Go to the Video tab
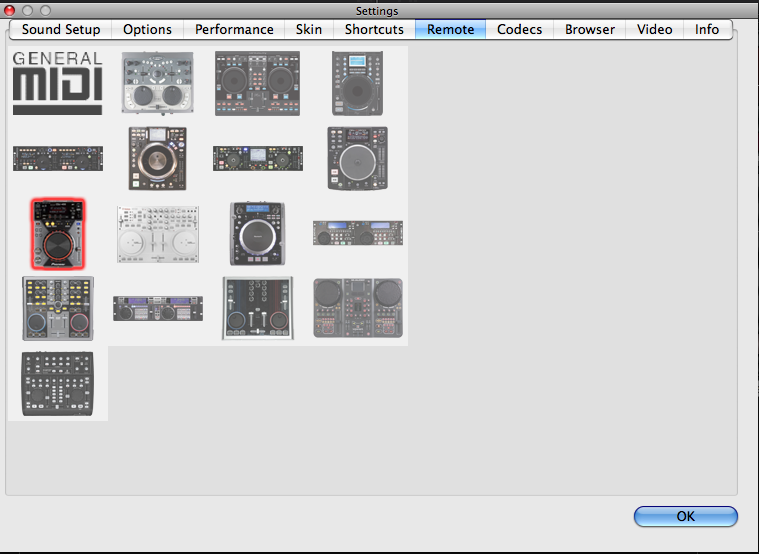The height and width of the screenshot is (554, 759). [x=654, y=29]
